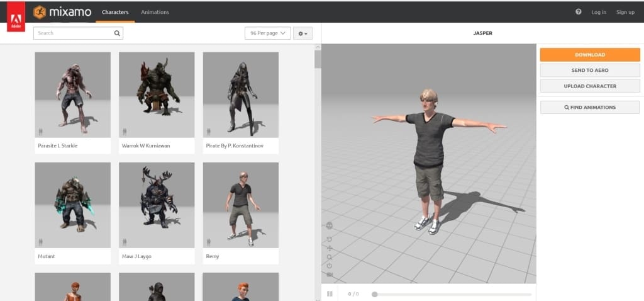Click the Send to Aero button
The width and height of the screenshot is (644, 301).
pos(590,71)
